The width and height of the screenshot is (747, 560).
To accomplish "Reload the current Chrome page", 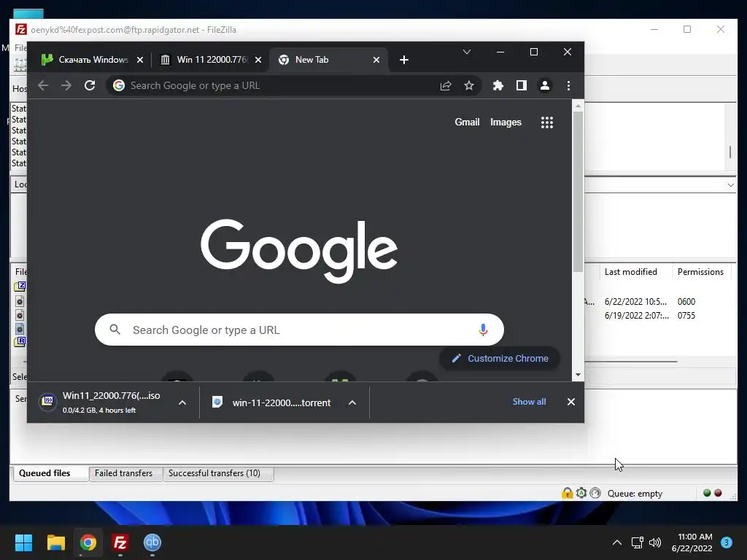I will pyautogui.click(x=90, y=85).
